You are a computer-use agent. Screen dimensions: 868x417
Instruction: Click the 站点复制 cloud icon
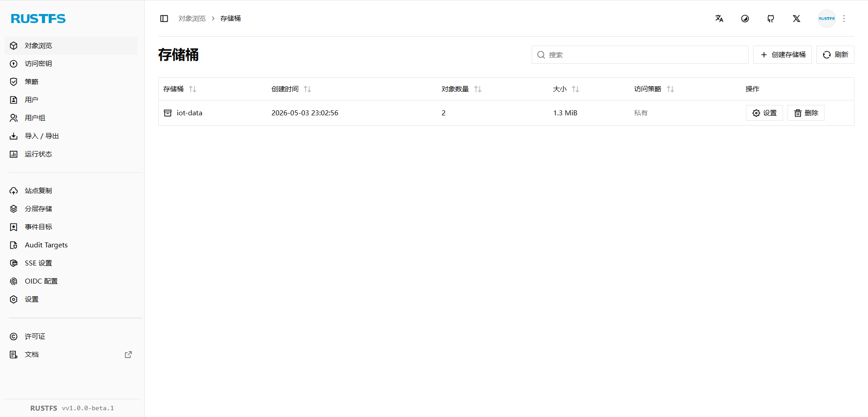[x=14, y=191]
